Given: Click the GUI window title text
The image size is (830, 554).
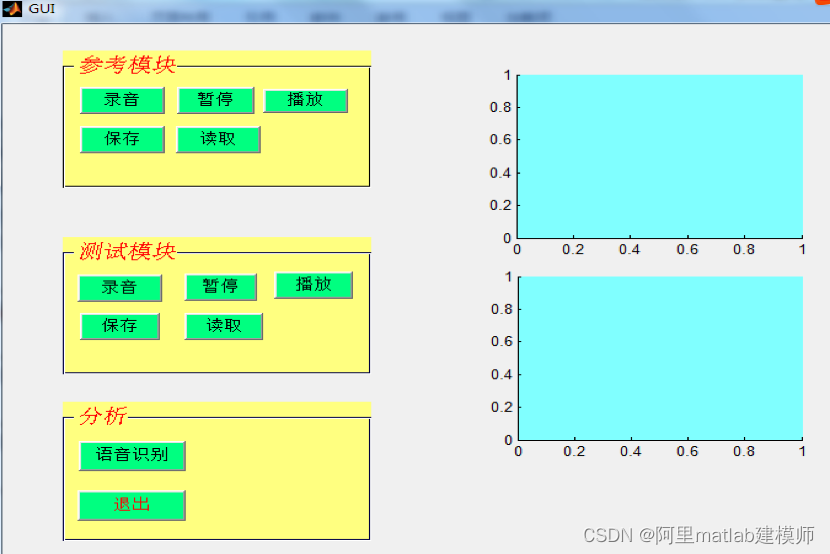Looking at the screenshot, I should point(41,9).
